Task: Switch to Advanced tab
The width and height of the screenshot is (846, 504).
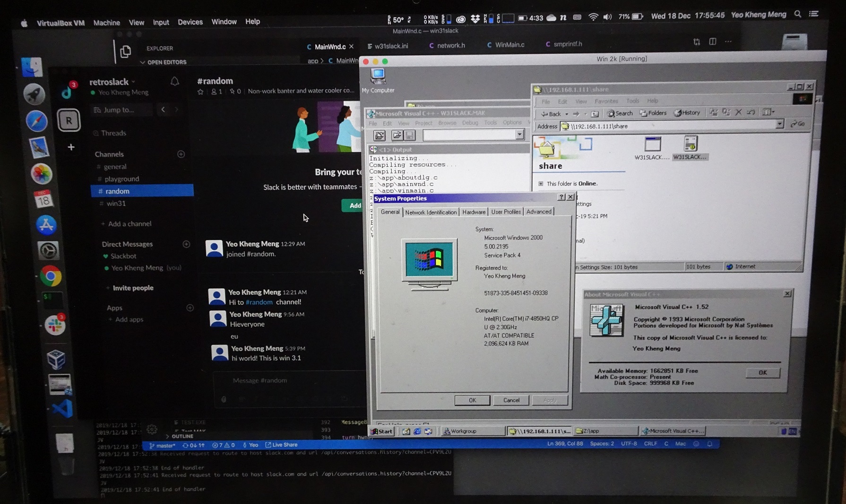Action: (538, 212)
